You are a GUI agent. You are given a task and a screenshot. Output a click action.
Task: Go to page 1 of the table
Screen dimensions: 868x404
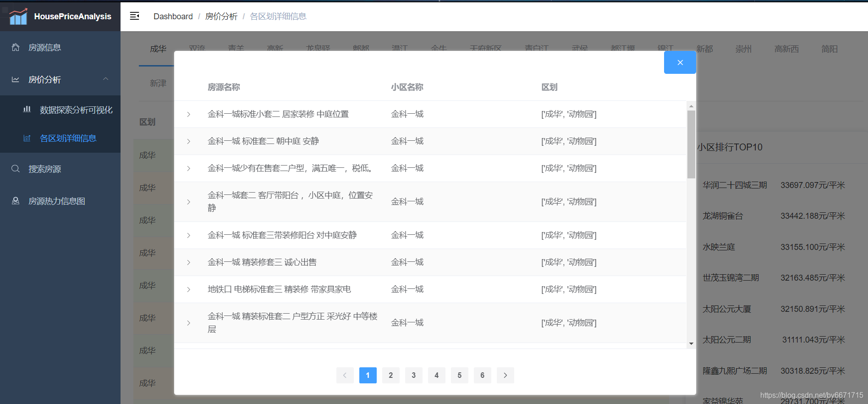(x=368, y=375)
